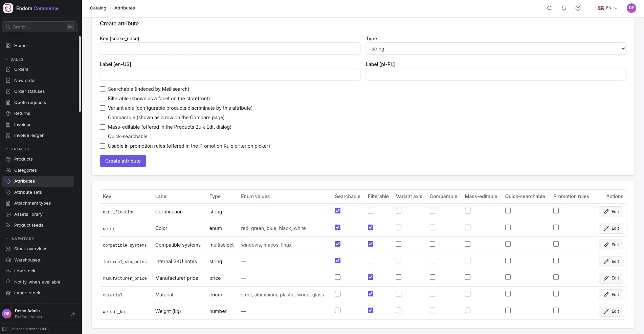
Task: Click the Create attribute button
Action: point(123,161)
